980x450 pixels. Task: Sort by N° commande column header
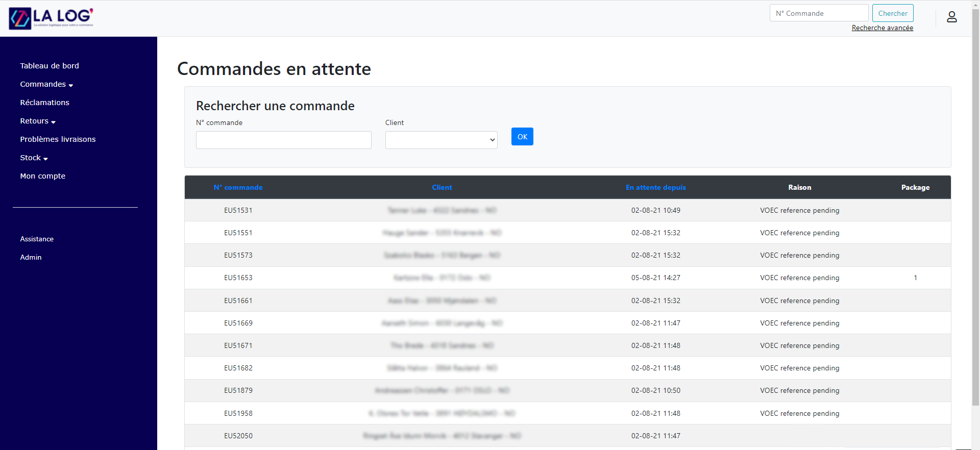(238, 187)
